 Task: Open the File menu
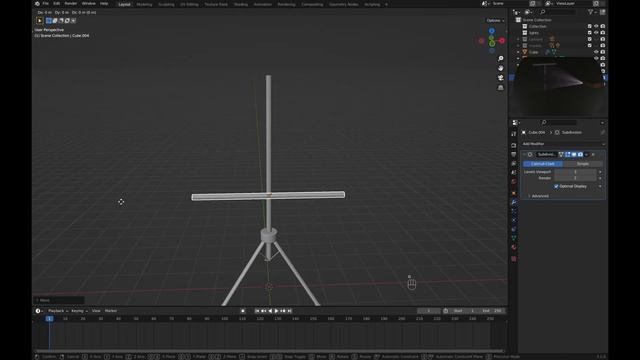46,4
